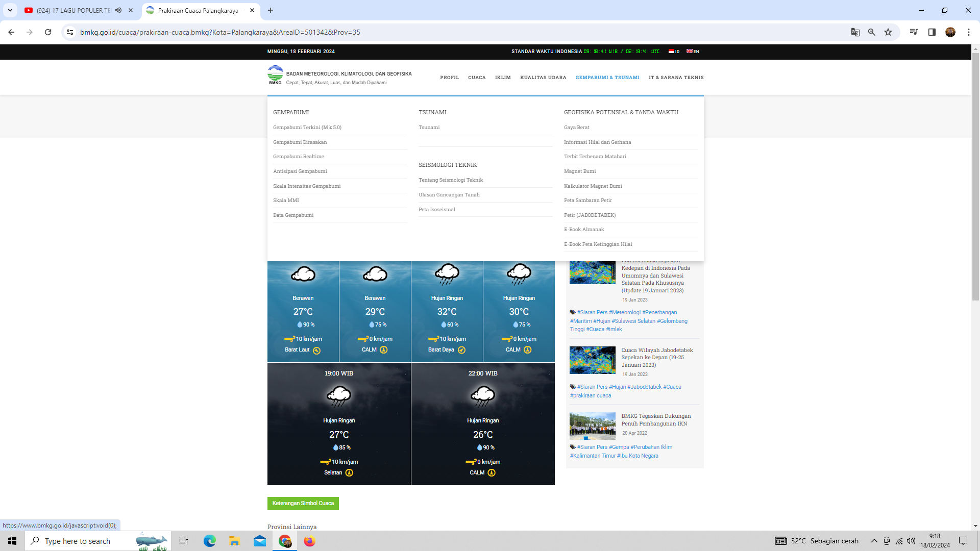Reload the page with the refresh icon
Viewport: 980px width, 551px height.
[48, 32]
